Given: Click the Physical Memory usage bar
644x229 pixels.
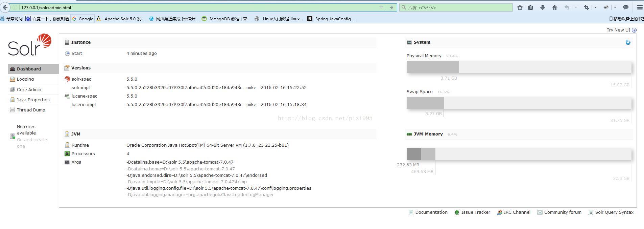Looking at the screenshot, I should tap(519, 67).
